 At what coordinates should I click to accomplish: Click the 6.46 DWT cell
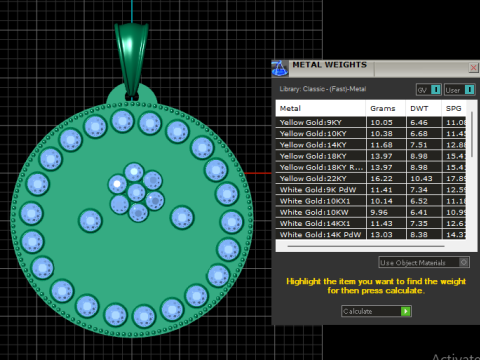424,122
